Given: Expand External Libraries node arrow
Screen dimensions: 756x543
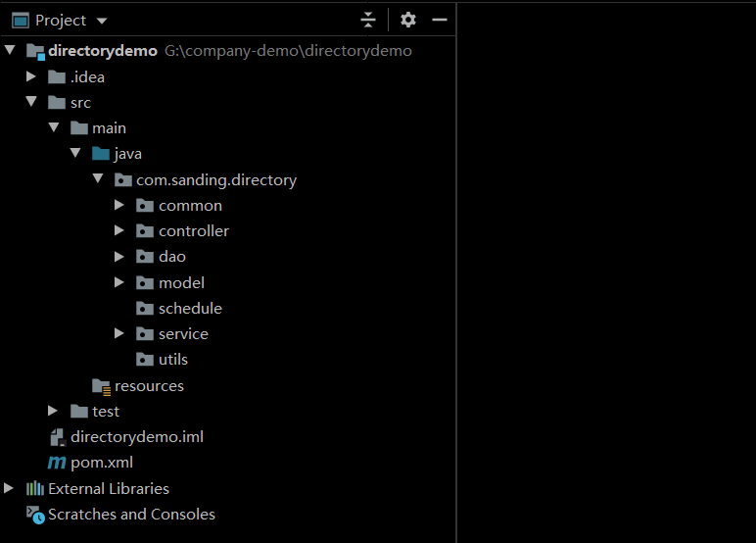Looking at the screenshot, I should pos(8,488).
